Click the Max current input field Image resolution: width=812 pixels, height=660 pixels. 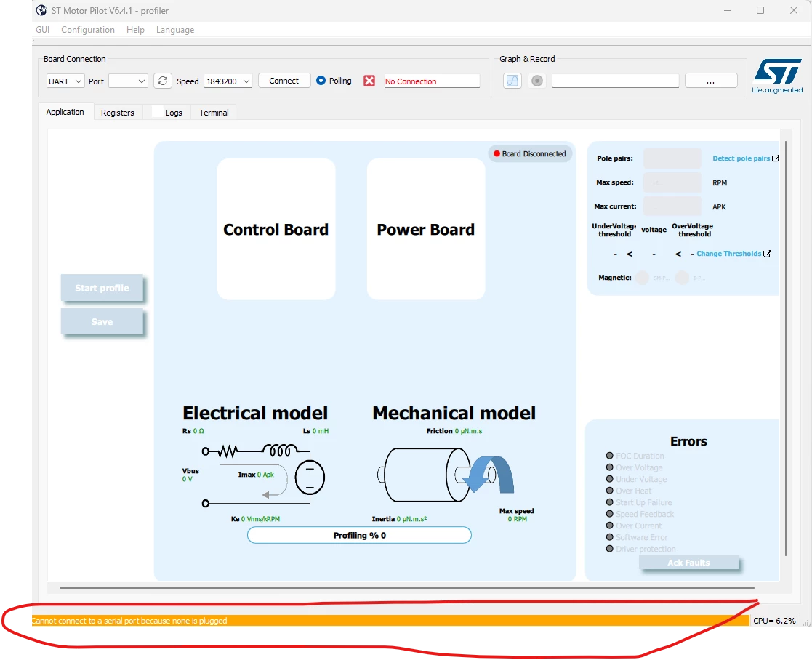[672, 206]
